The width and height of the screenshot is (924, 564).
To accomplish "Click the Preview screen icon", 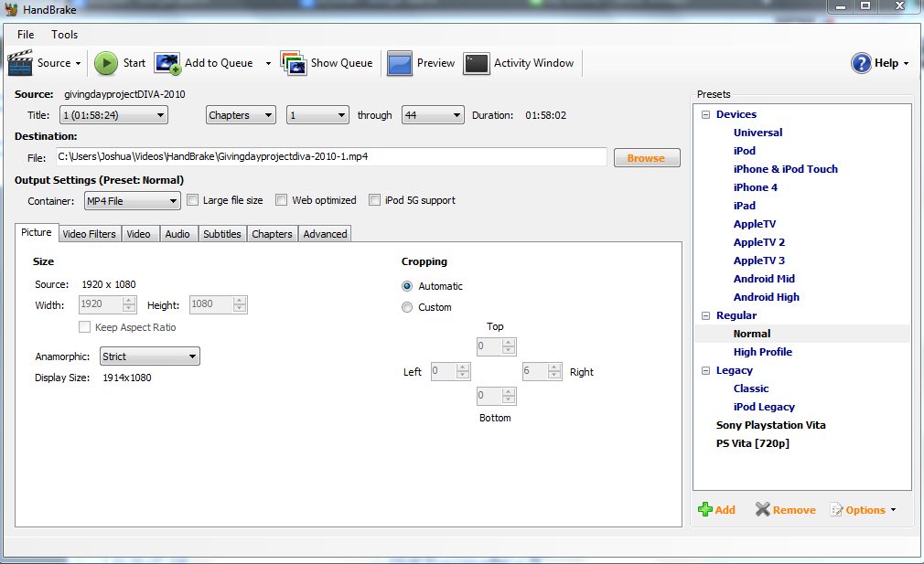I will [x=400, y=64].
